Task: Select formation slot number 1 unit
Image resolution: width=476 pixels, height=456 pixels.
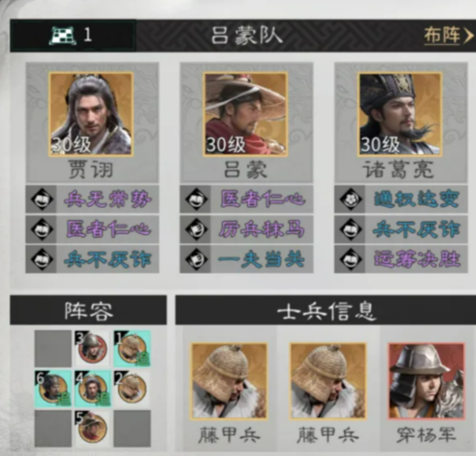Action: coord(132,348)
